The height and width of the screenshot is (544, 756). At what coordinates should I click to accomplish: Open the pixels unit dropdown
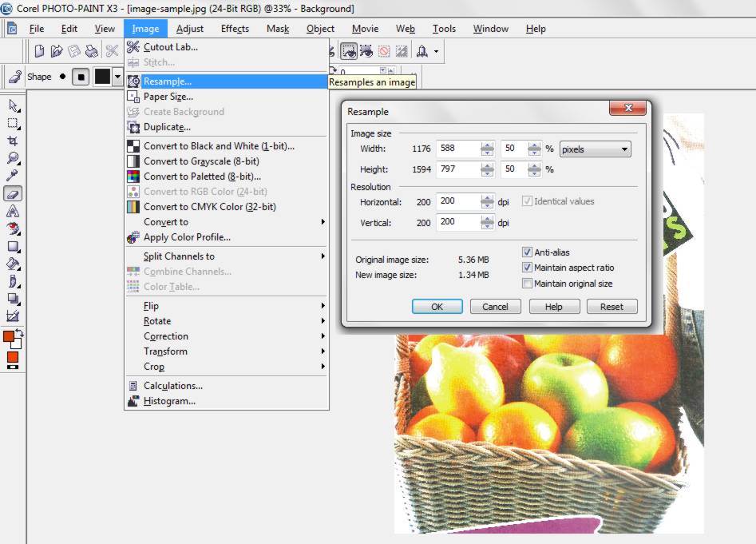pos(623,149)
